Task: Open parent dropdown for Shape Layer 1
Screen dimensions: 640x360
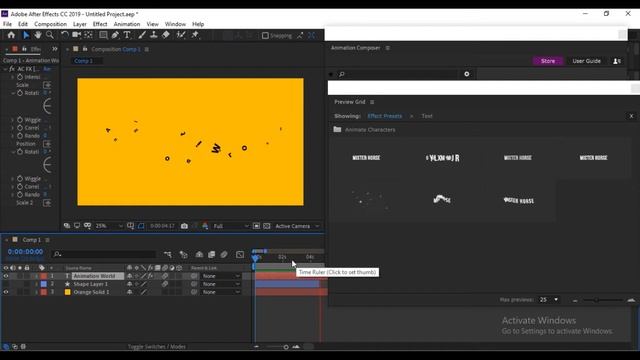Action: click(x=221, y=284)
